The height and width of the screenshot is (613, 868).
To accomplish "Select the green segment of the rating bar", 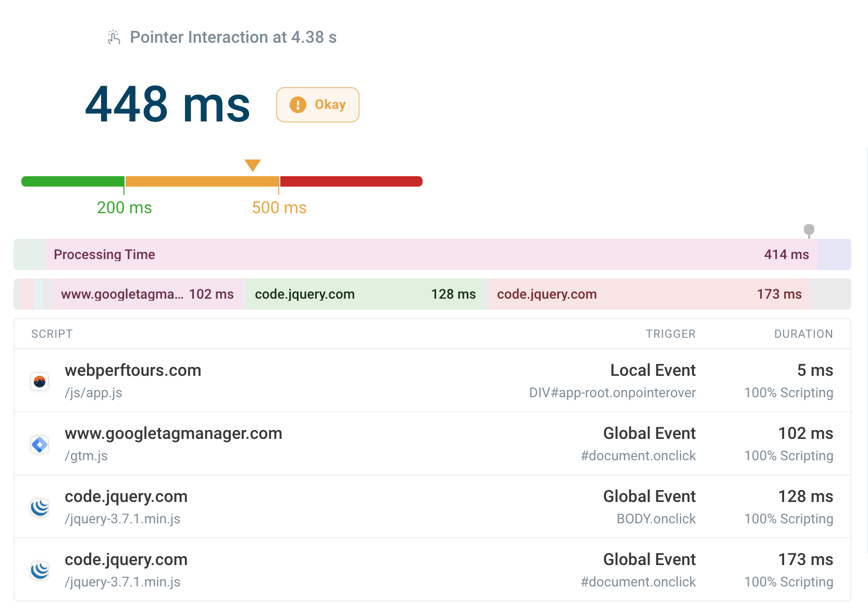I will 73,181.
